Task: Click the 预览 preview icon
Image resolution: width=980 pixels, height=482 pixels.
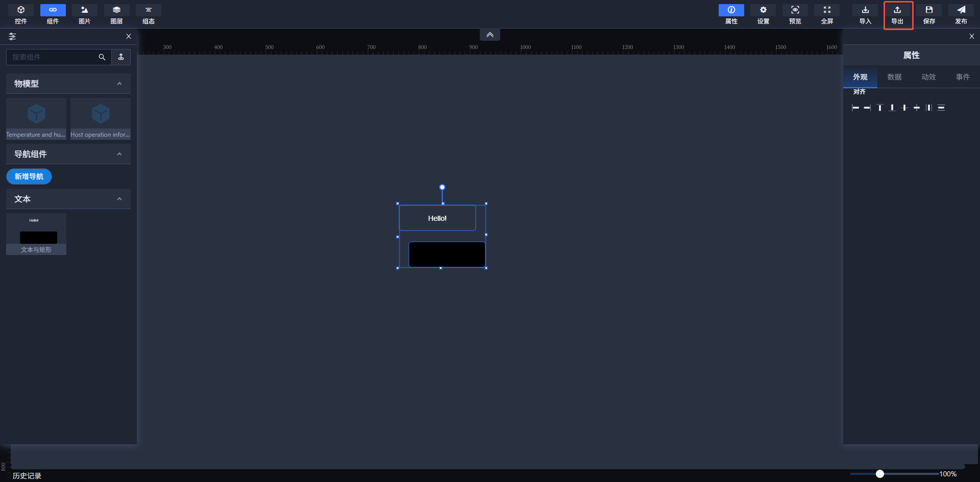Action: pos(795,14)
